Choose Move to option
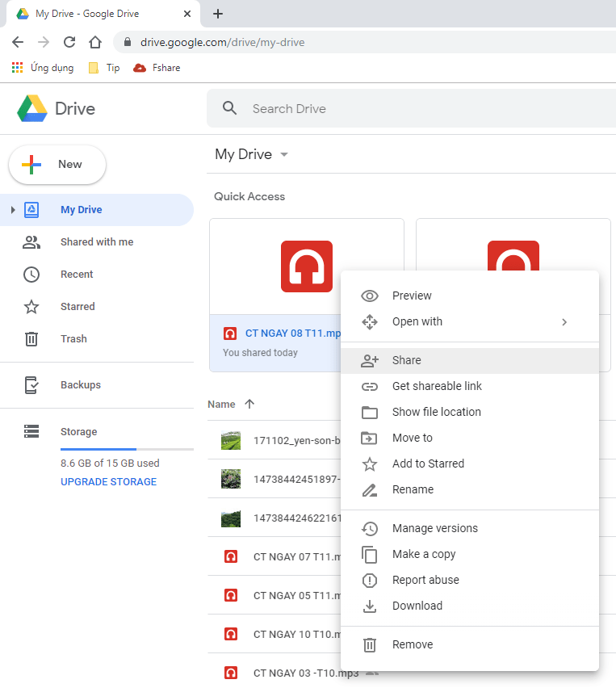The image size is (616, 688). pos(470,438)
